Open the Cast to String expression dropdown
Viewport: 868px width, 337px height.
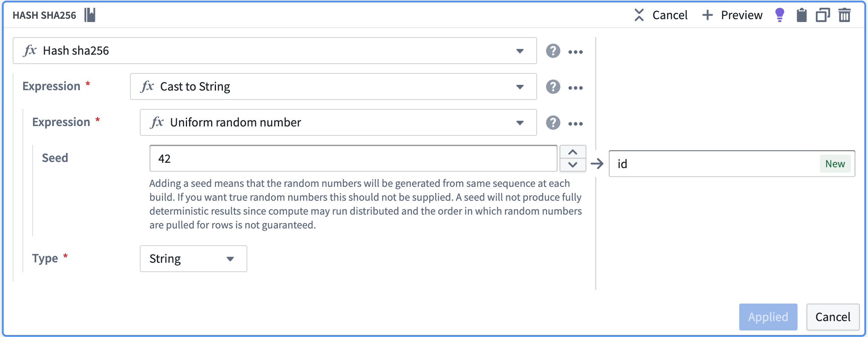520,86
